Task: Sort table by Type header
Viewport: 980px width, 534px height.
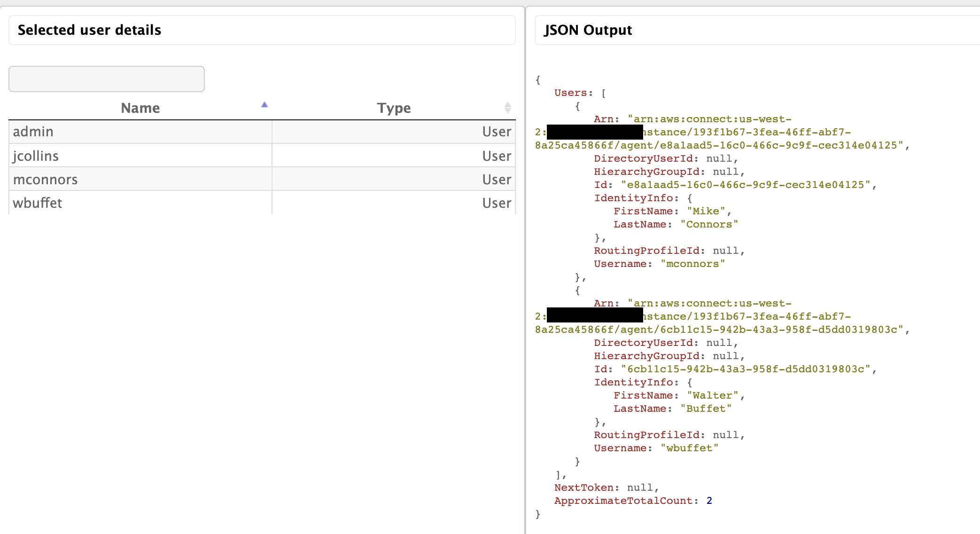Action: click(394, 108)
